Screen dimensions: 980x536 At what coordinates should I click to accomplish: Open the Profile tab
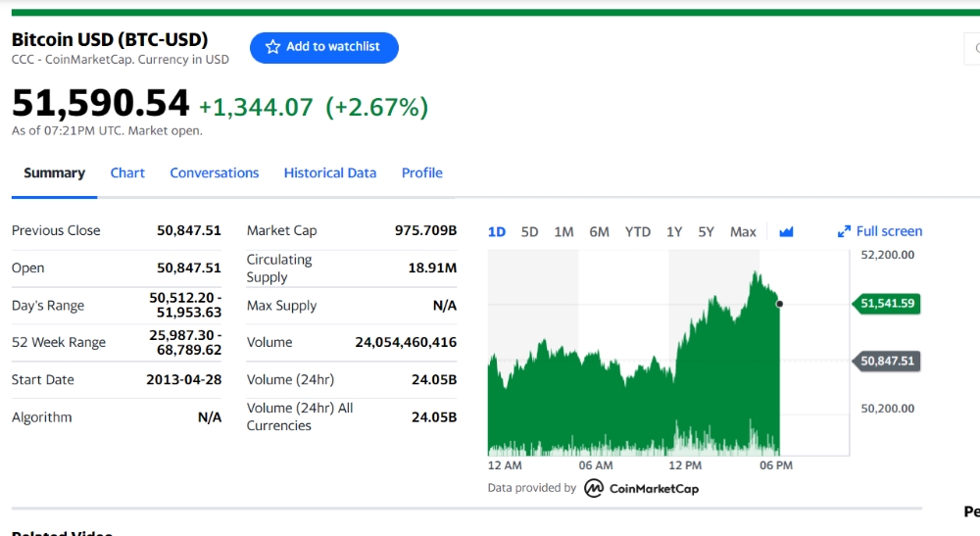click(421, 173)
